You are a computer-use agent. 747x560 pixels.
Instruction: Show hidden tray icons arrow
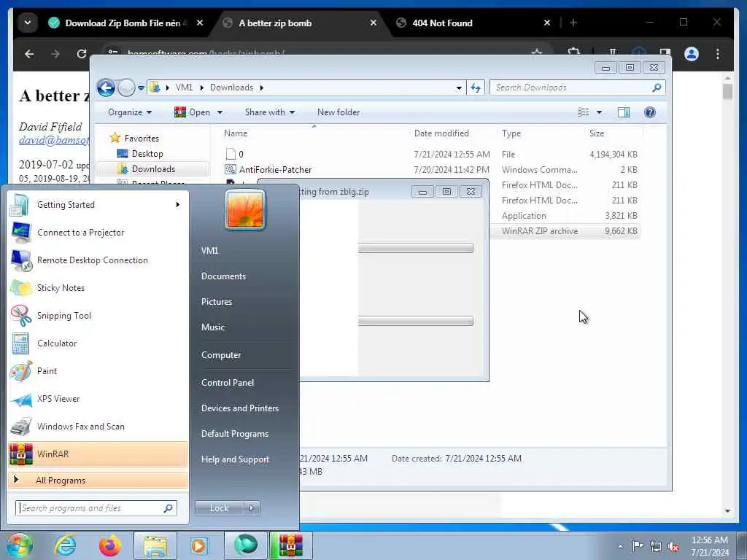pos(620,546)
